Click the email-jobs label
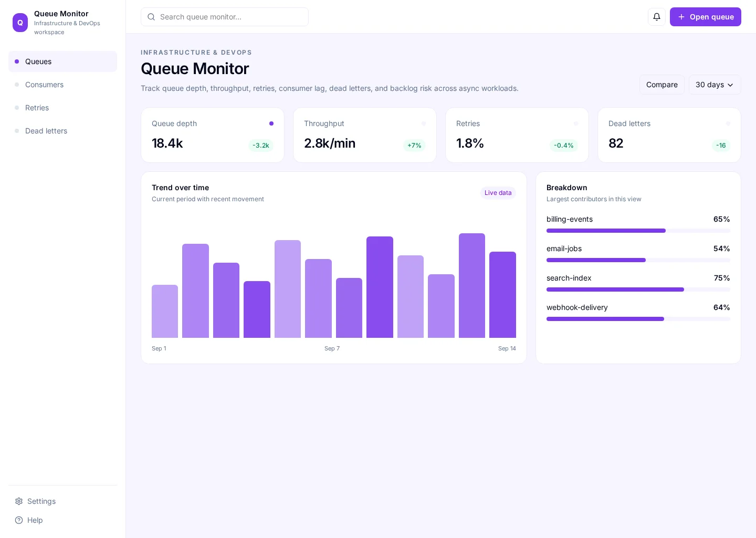This screenshot has height=538, width=756. coord(564,249)
